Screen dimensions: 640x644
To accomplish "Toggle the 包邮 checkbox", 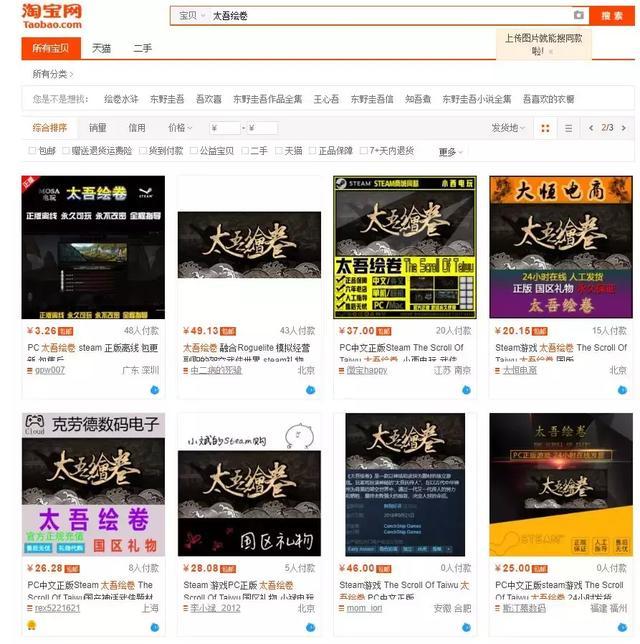I will pyautogui.click(x=32, y=151).
